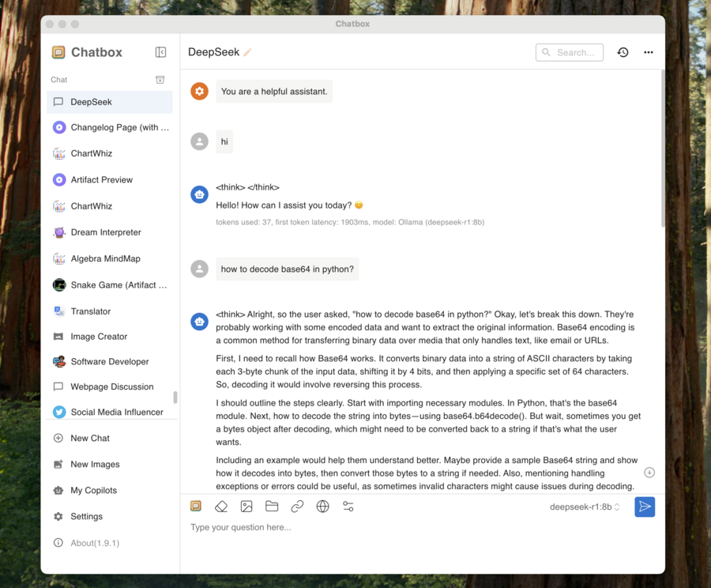Open My Copilots
Viewport: 711px width, 588px height.
tap(94, 490)
